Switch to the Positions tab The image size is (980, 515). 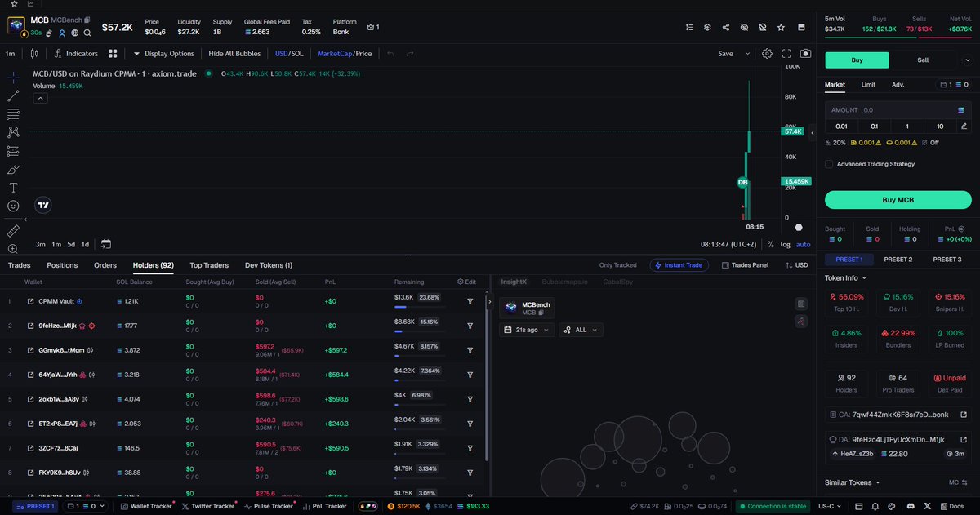tap(62, 265)
